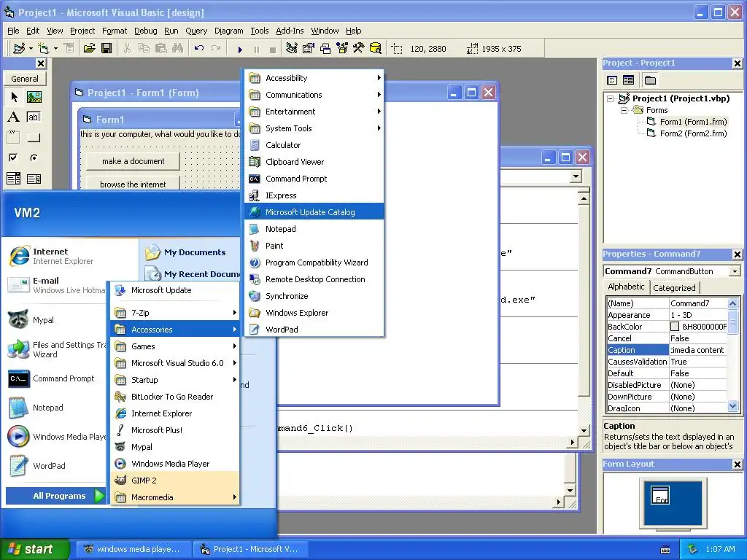The width and height of the screenshot is (747, 560).
Task: Switch to the Categorized properties tab
Action: [x=673, y=287]
